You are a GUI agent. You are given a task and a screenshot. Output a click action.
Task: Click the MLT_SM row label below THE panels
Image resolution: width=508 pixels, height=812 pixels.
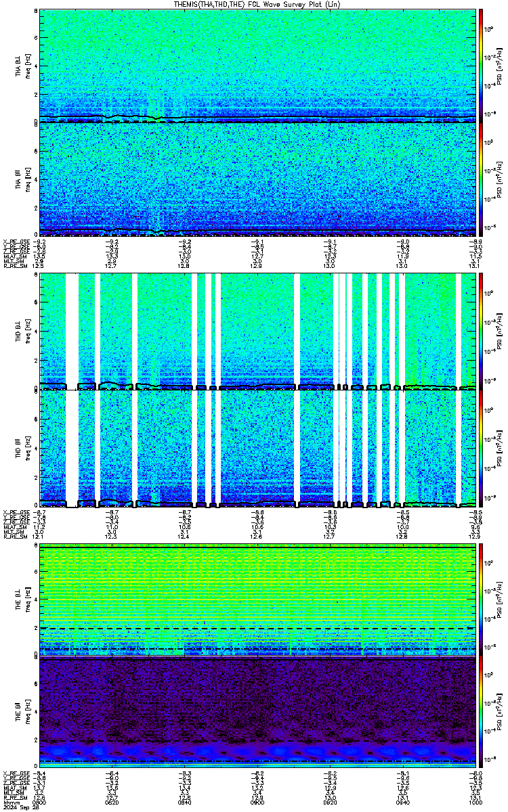13,793
